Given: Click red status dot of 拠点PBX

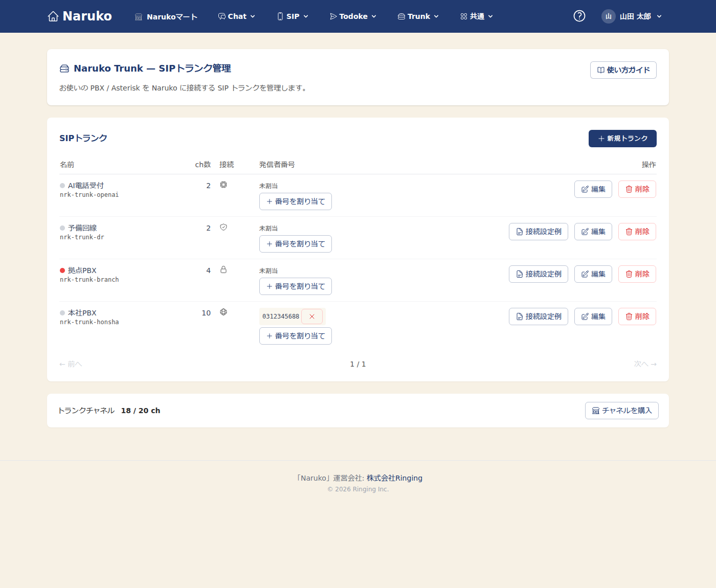Looking at the screenshot, I should (x=62, y=270).
